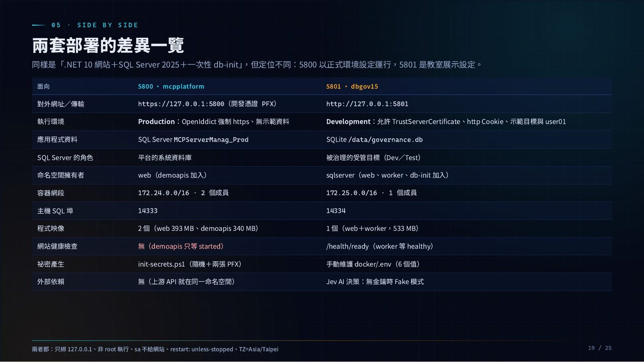This screenshot has width=644, height=362.
Task: Click the http://127.0.0.1:5801 URL cell
Action: [367, 104]
